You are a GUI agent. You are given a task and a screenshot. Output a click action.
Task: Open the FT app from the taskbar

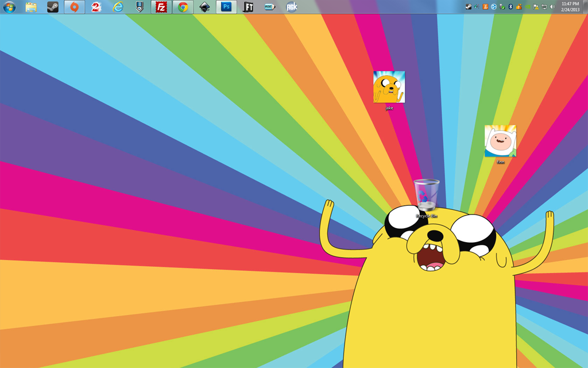coord(248,7)
